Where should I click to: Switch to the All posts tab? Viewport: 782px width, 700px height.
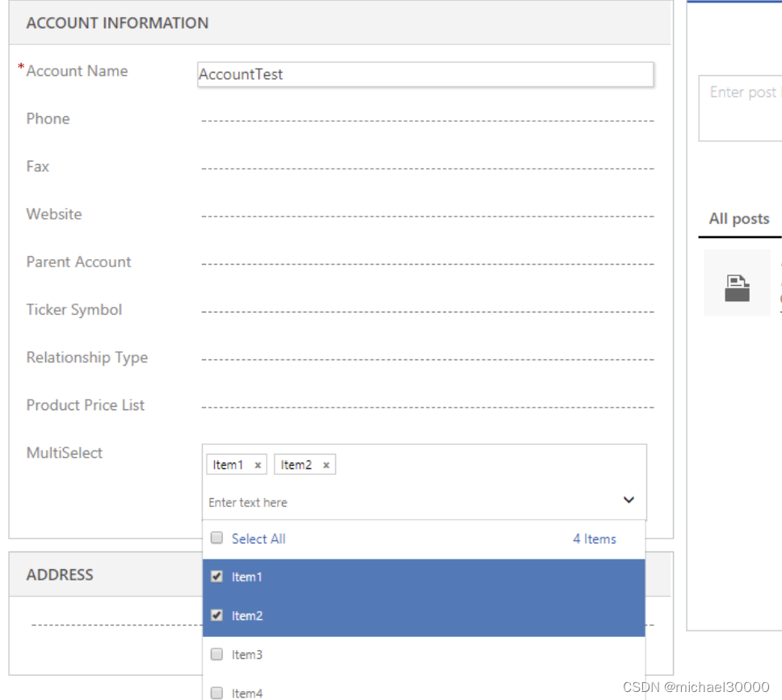coord(739,218)
